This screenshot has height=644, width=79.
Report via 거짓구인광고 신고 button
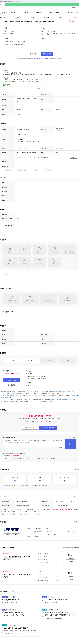click(x=73, y=496)
